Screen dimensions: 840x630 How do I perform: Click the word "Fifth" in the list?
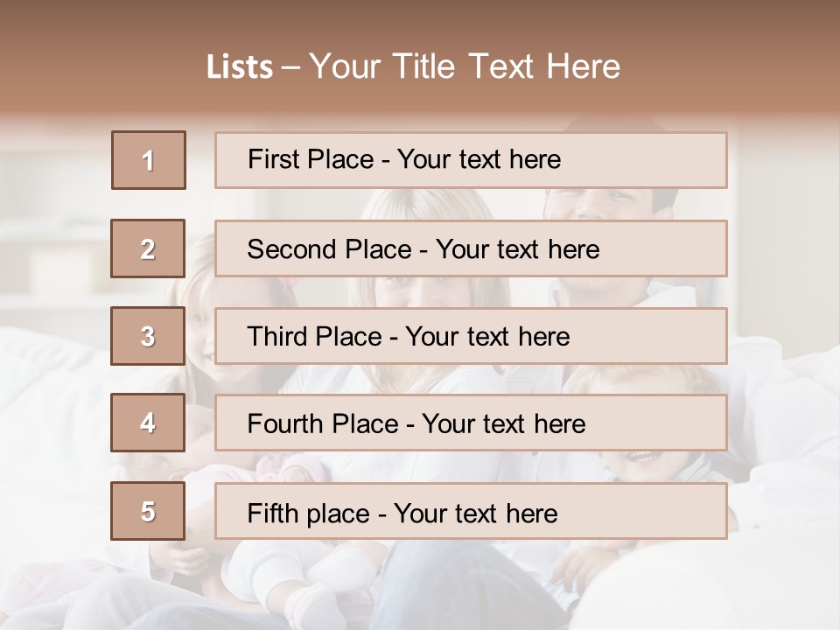pos(274,513)
